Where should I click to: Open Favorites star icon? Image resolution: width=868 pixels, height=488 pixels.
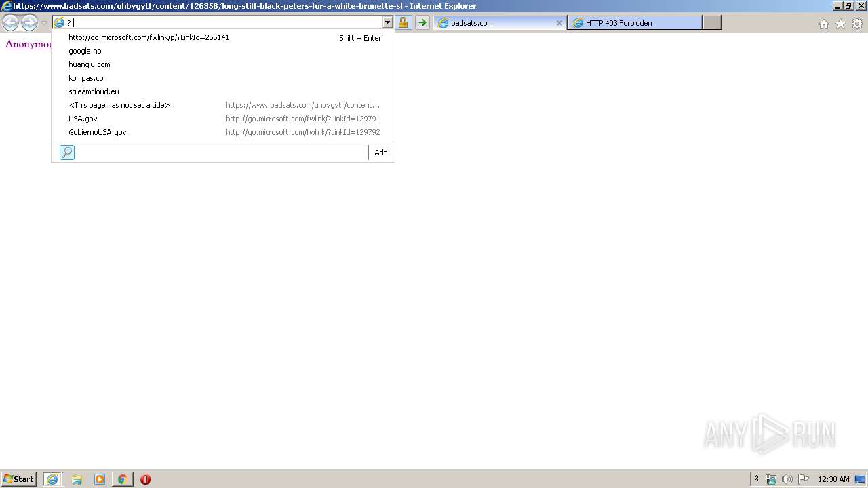840,24
